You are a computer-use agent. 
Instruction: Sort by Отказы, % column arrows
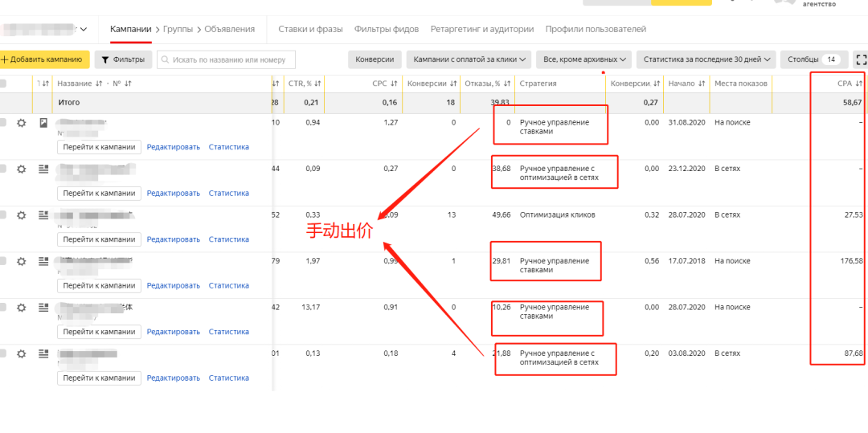point(506,84)
